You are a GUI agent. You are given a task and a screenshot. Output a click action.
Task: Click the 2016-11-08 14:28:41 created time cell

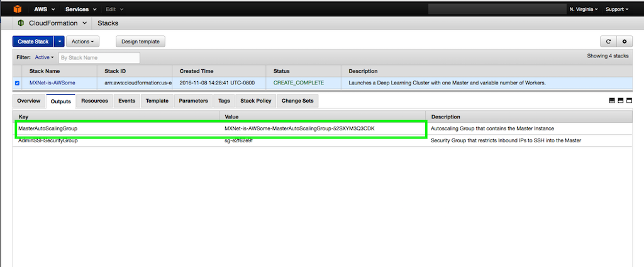pyautogui.click(x=217, y=82)
